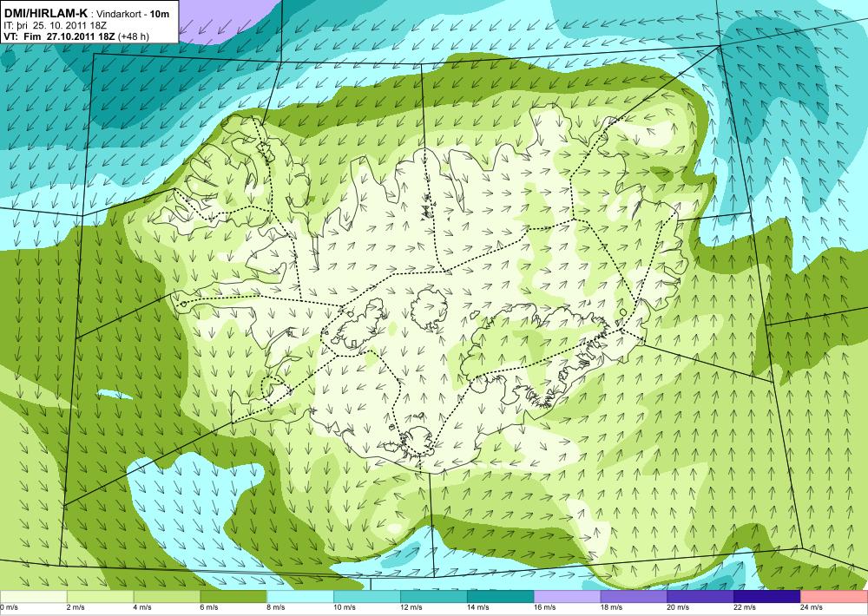Click the '2 m/s' legend label
This screenshot has height=616, width=868.
coord(76,607)
